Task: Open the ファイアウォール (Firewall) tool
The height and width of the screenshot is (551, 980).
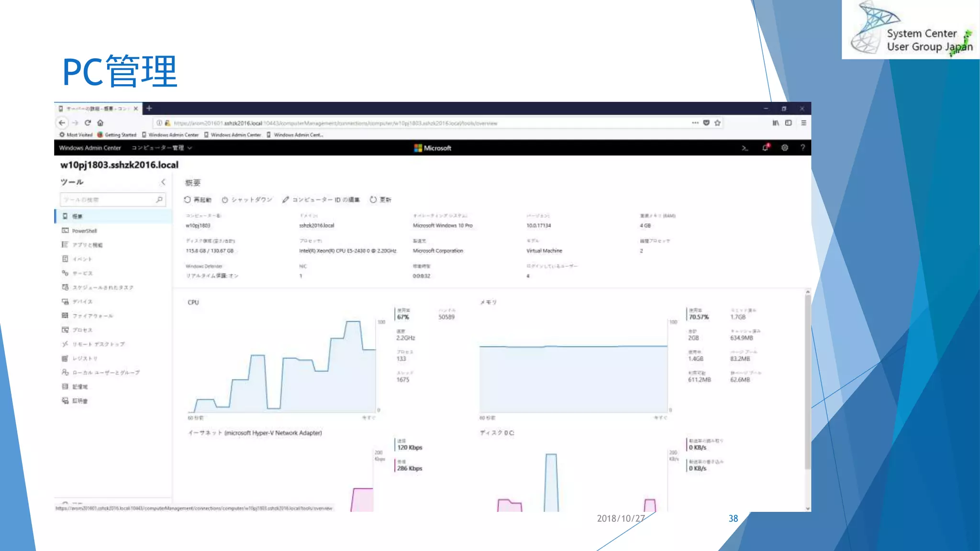Action: pos(92,316)
